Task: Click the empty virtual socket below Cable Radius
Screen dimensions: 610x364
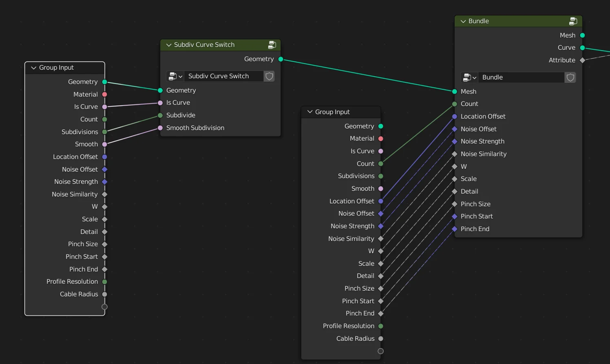Action: (380, 351)
